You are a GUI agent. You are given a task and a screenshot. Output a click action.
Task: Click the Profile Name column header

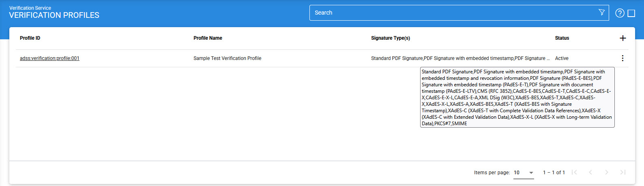(x=208, y=38)
